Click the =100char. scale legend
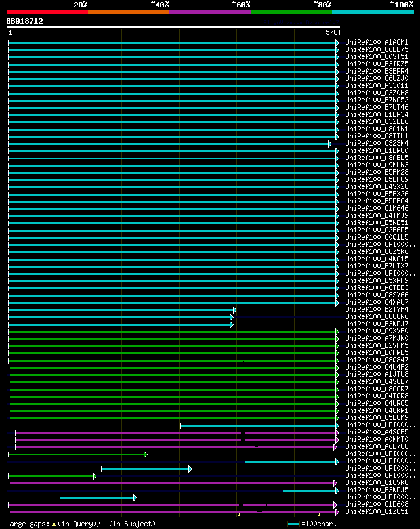The image size is (420, 529). [x=312, y=524]
